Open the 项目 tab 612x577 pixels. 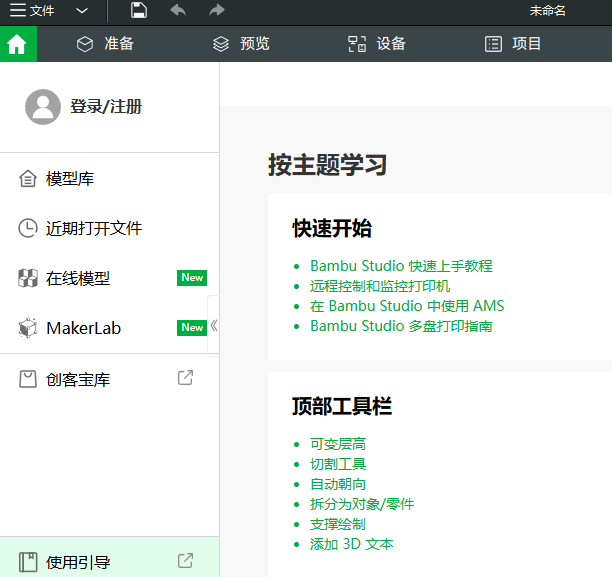click(x=513, y=44)
